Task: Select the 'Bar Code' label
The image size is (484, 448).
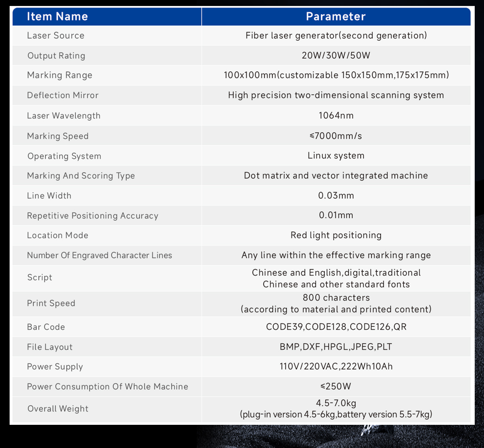Action: tap(46, 327)
